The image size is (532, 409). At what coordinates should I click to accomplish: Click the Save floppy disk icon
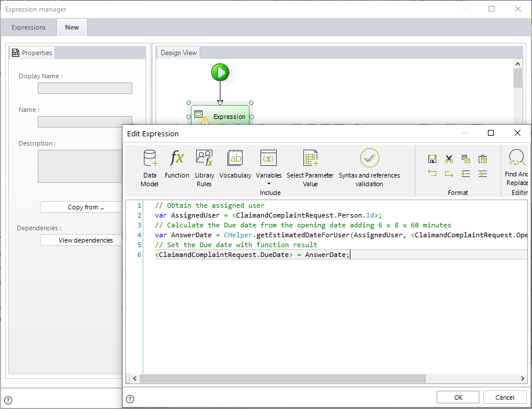coord(432,159)
